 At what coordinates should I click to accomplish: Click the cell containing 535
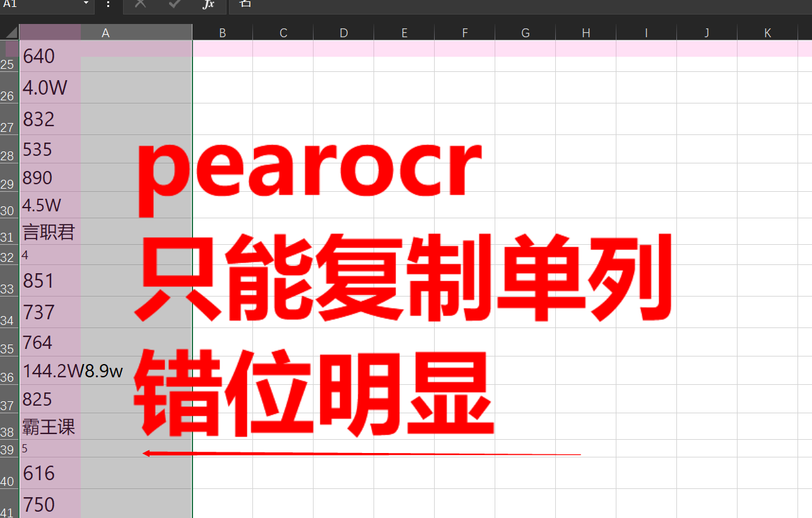coord(106,150)
